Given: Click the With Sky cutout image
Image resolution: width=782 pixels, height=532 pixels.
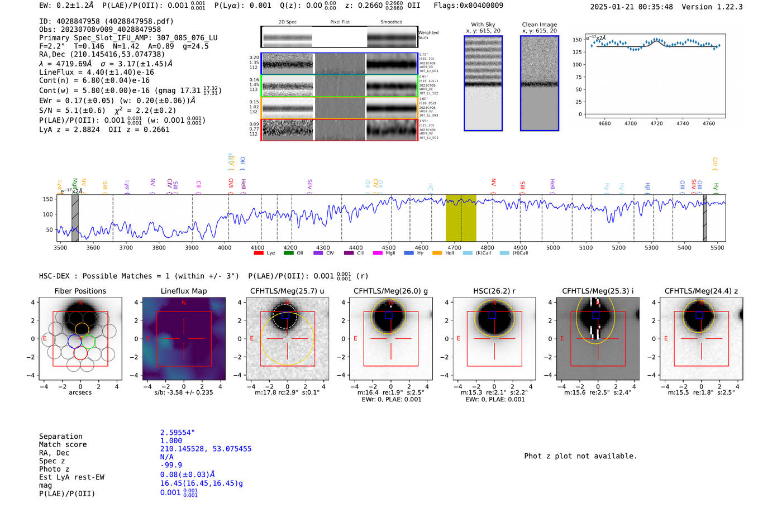Looking at the screenshot, I should point(483,83).
